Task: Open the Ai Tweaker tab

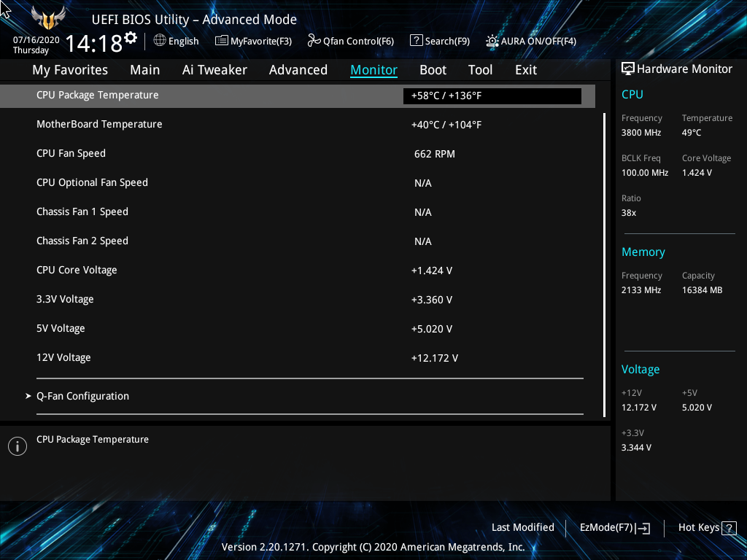Action: pos(214,70)
